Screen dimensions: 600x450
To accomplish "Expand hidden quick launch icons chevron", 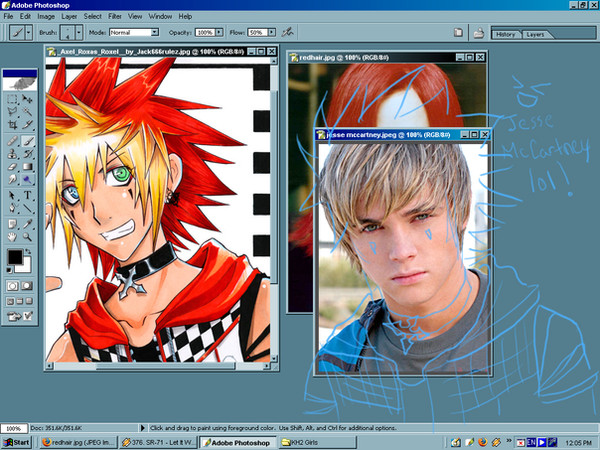I will (x=509, y=441).
